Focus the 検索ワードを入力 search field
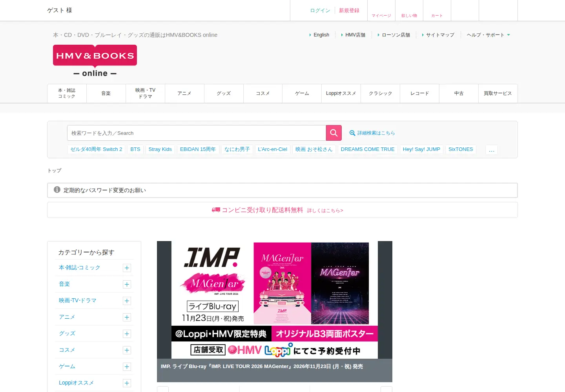Image resolution: width=565 pixels, height=392 pixels. pos(197,133)
